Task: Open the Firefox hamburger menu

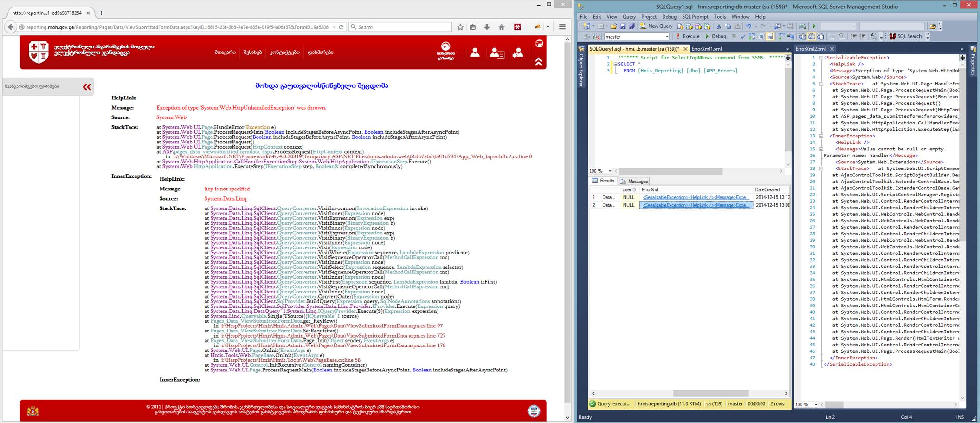Action: pyautogui.click(x=562, y=27)
